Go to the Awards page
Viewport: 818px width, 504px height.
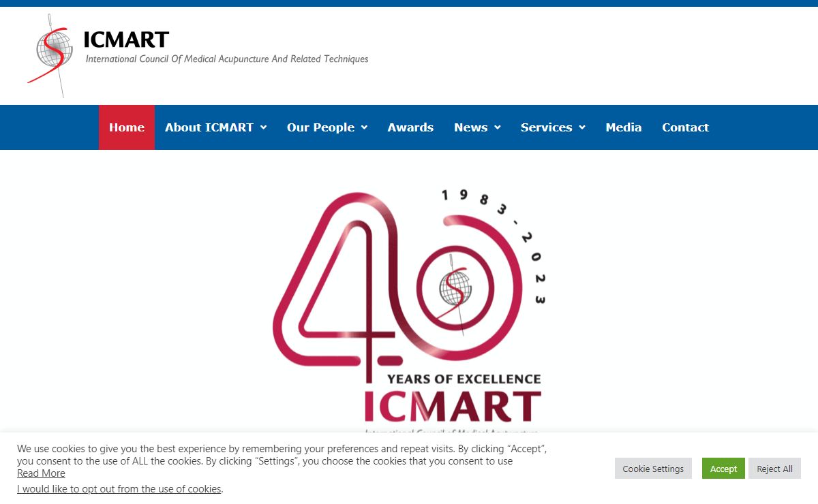pos(410,127)
